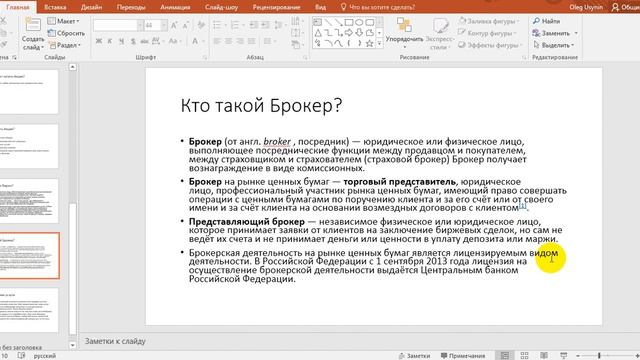640x360 pixels.
Task: Open the character spacing (AV) menu
Action: (x=157, y=41)
